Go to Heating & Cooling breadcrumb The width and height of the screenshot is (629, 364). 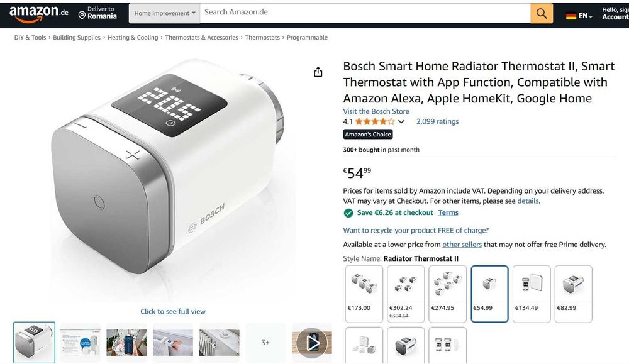(x=133, y=37)
